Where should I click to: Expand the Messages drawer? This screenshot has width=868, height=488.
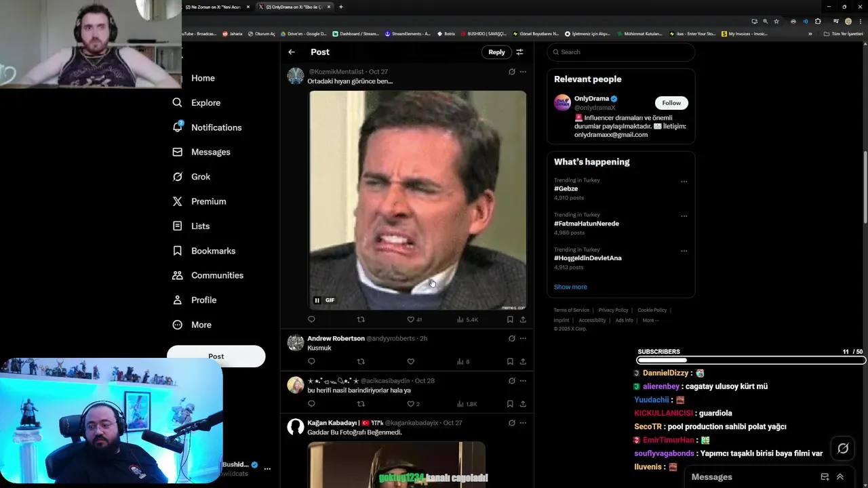pyautogui.click(x=840, y=477)
